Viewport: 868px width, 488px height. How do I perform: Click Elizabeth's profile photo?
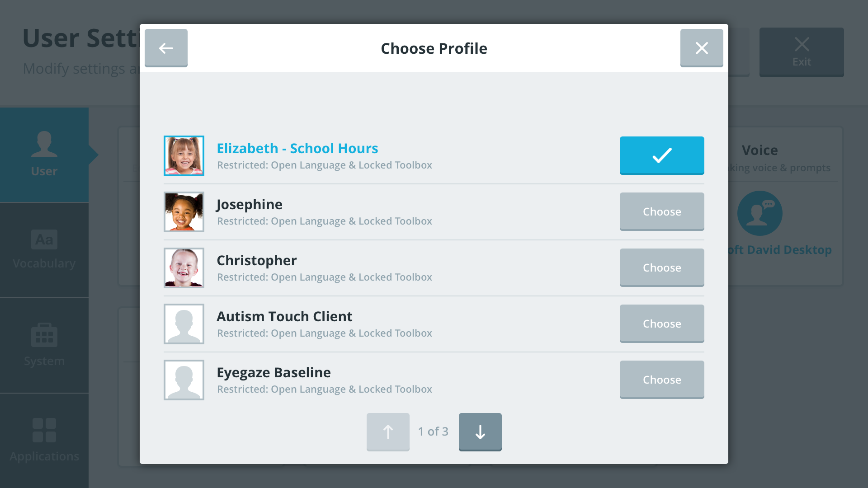[x=184, y=156]
